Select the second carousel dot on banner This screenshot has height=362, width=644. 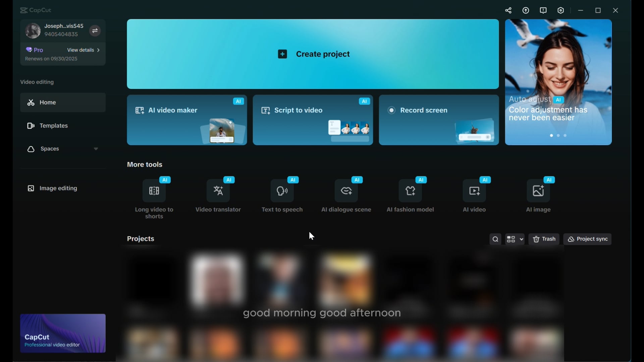tap(558, 136)
